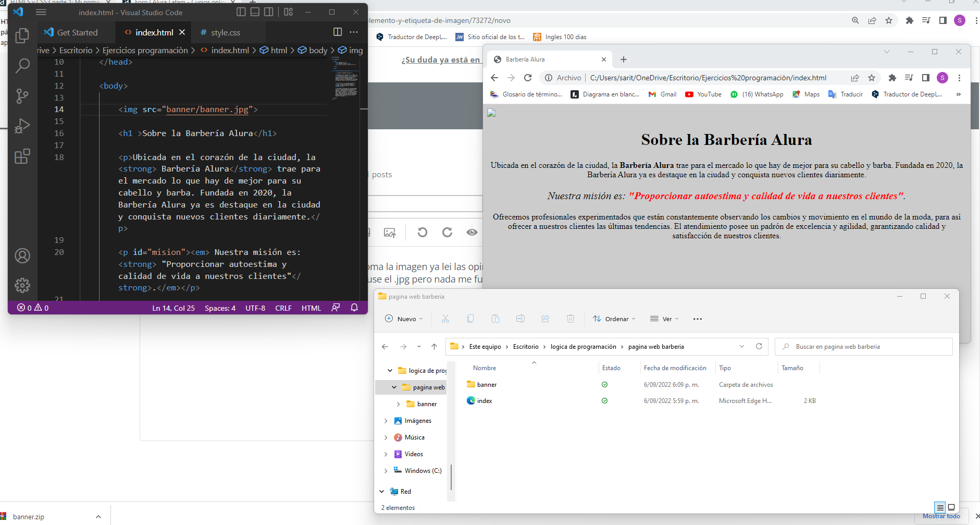Change UTF-8 encoding in status bar
Viewport: 980px width, 525px height.
coord(255,308)
